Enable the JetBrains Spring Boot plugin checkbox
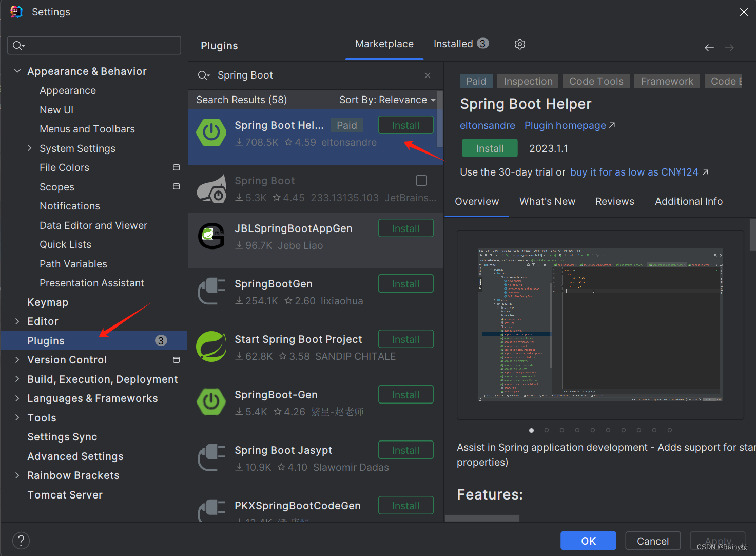 421,180
